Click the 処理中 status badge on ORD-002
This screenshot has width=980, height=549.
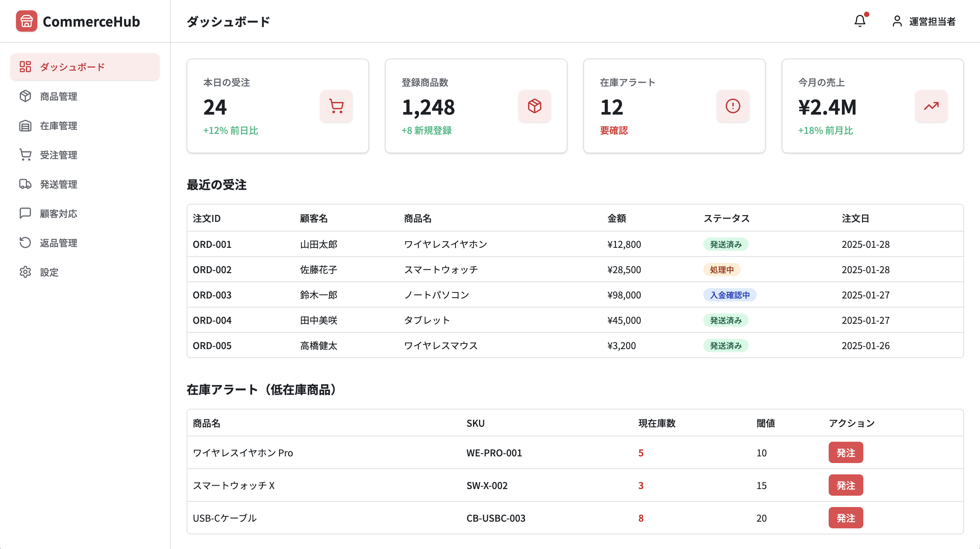pyautogui.click(x=722, y=270)
